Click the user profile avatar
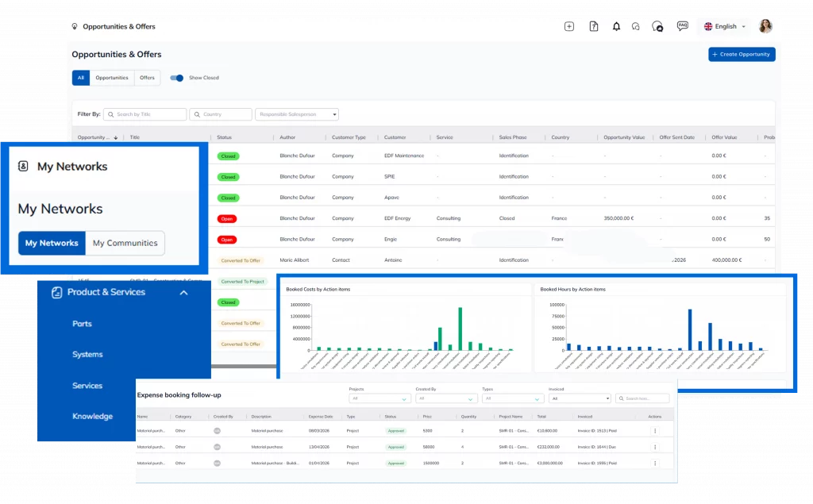Viewport: 813px width, 504px height. tap(765, 26)
